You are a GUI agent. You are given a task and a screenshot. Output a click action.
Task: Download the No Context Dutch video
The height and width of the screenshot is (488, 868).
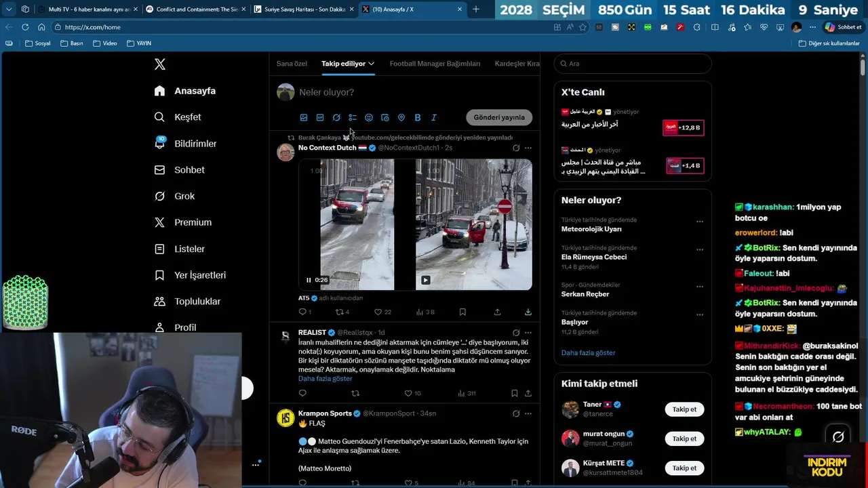(528, 312)
